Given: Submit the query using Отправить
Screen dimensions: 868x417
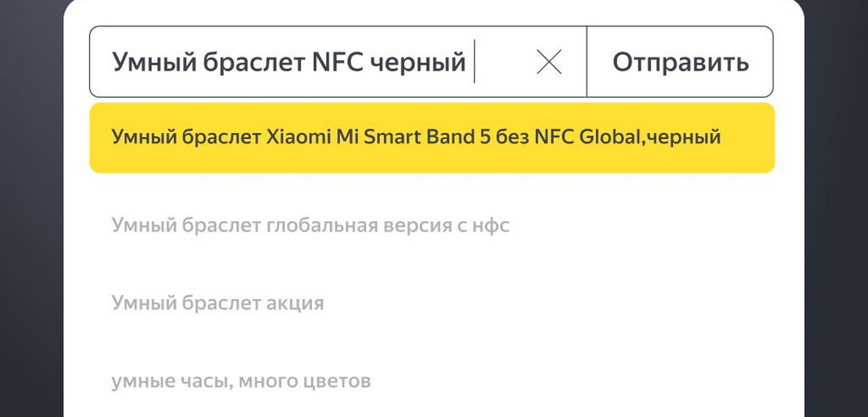Looking at the screenshot, I should coord(680,63).
